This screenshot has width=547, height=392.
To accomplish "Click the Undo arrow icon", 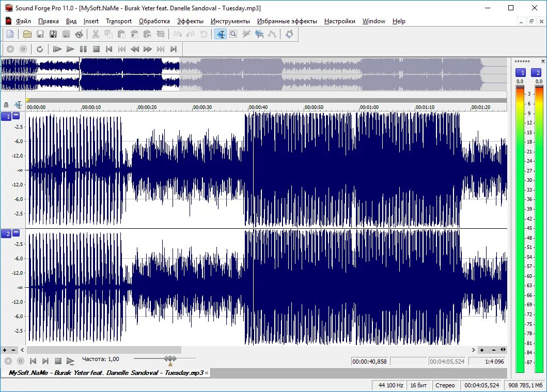I will [x=178, y=34].
